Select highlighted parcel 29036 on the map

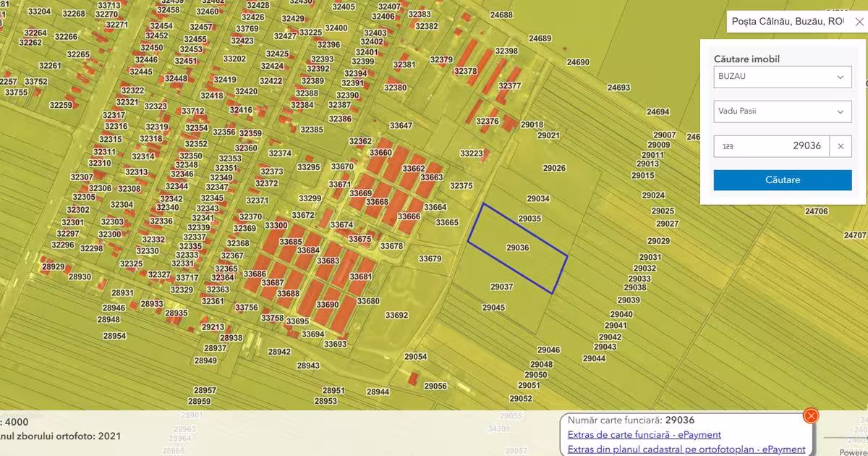pyautogui.click(x=517, y=248)
